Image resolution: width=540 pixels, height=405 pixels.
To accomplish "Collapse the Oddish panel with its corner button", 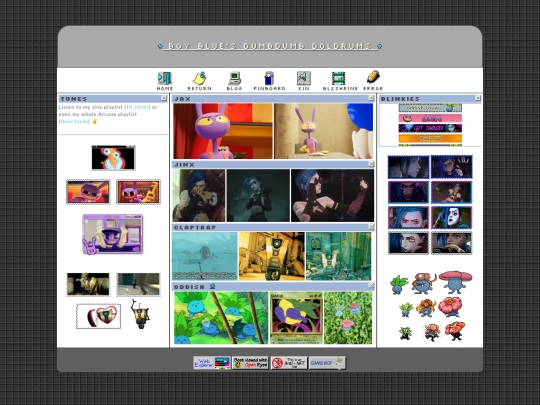I will pos(371,285).
